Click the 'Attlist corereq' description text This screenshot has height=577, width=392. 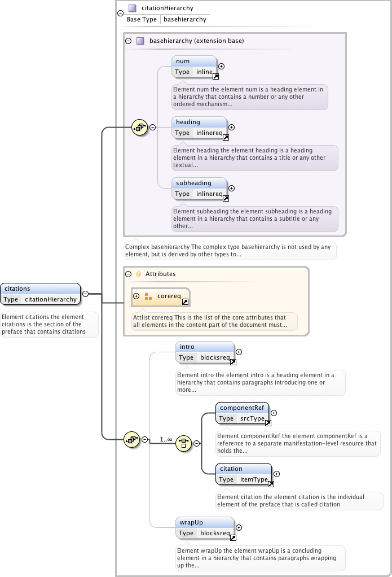click(x=210, y=321)
